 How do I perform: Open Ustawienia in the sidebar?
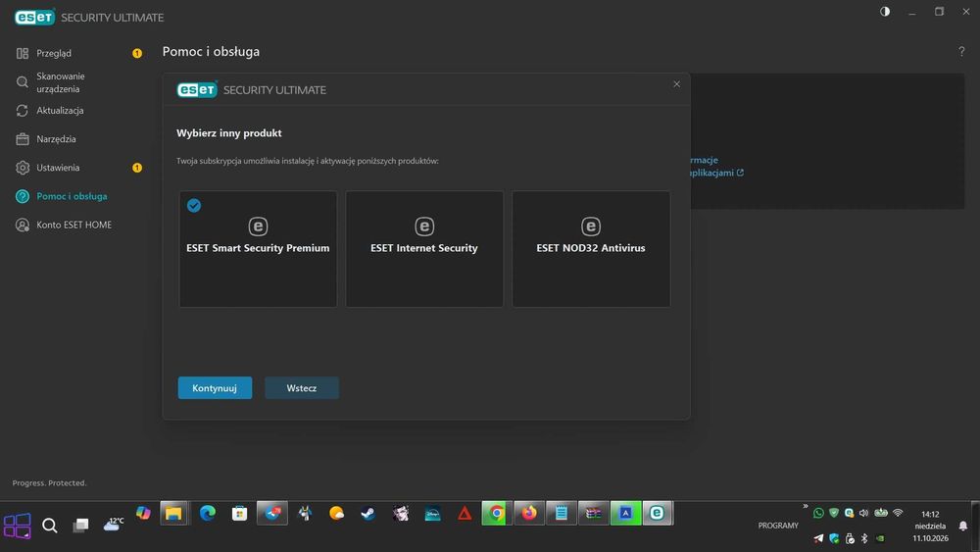coord(58,168)
